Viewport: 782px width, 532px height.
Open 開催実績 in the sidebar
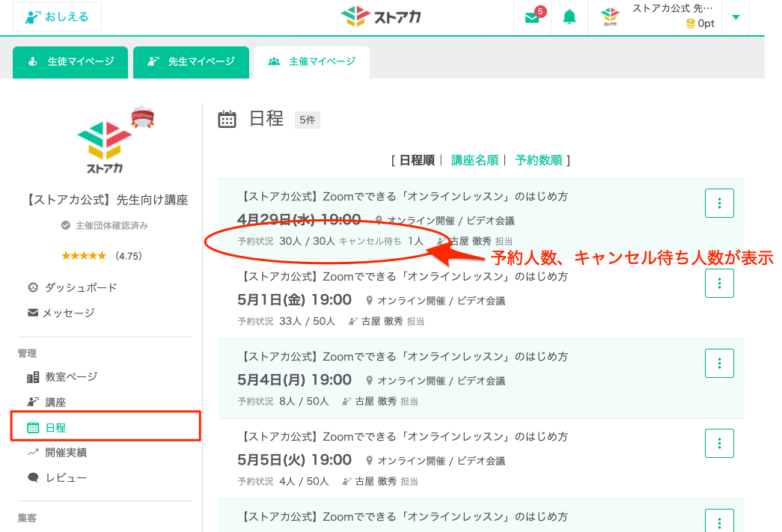tap(57, 453)
